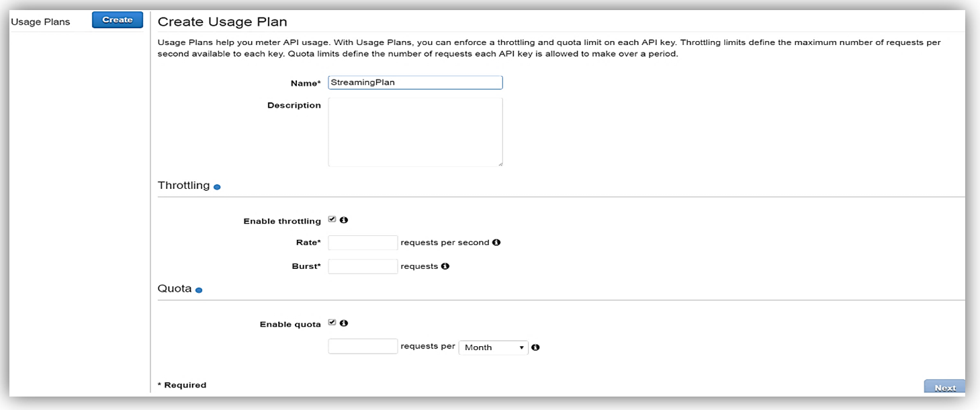
Task: Click the Create Usage Plan page title
Action: pyautogui.click(x=222, y=22)
